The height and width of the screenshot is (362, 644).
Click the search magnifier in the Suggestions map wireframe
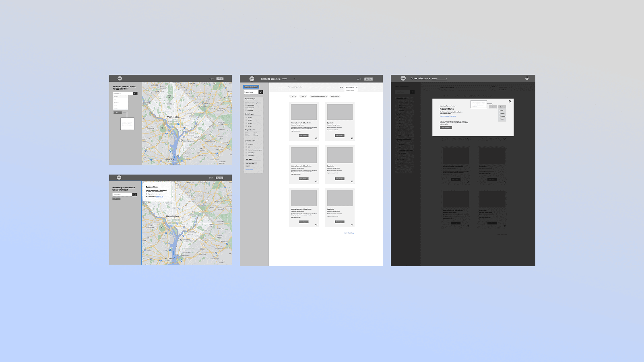pos(135,195)
